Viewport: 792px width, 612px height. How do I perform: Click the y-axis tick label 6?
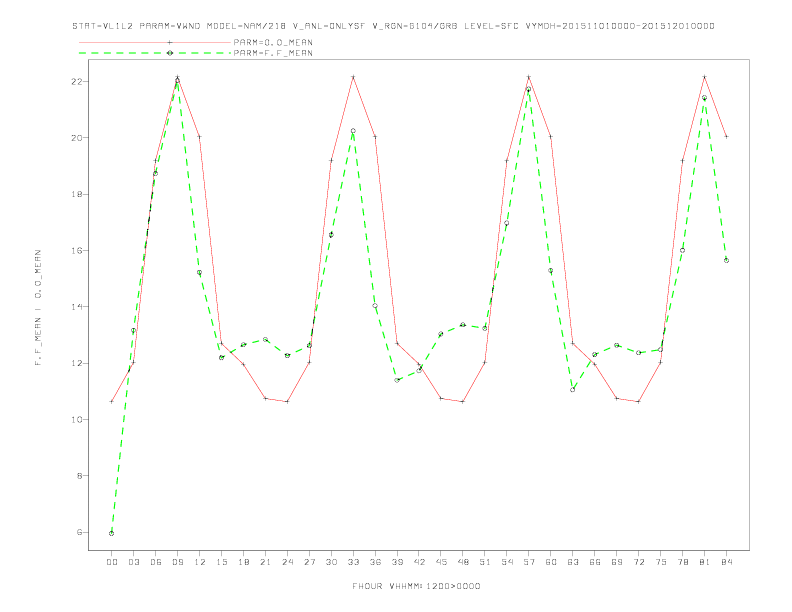click(81, 532)
